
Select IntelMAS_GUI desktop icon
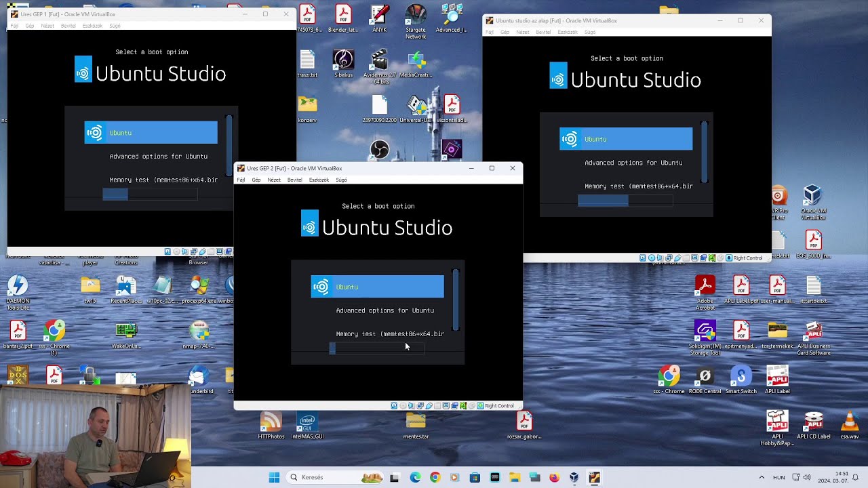(307, 425)
